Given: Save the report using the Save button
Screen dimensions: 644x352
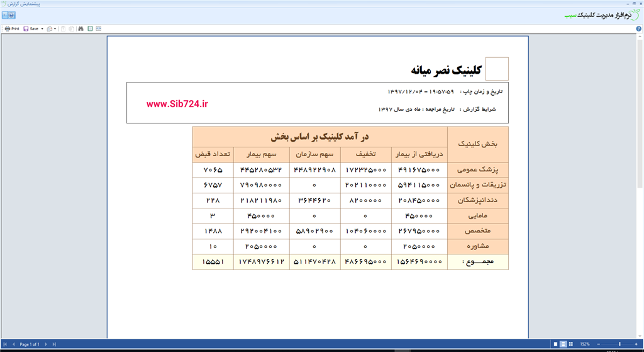Looking at the screenshot, I should tap(31, 29).
